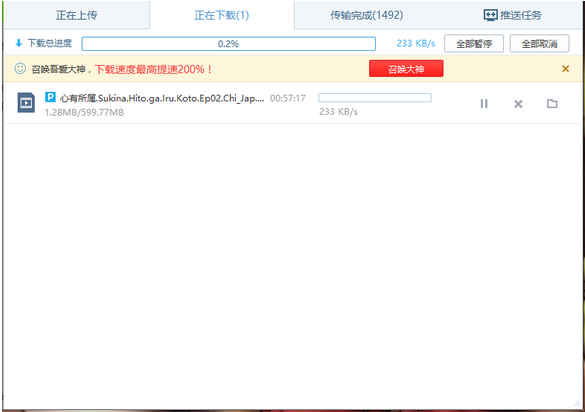Click the gray 233 KB/s file speed
Image resolution: width=585 pixels, height=412 pixels.
[338, 112]
